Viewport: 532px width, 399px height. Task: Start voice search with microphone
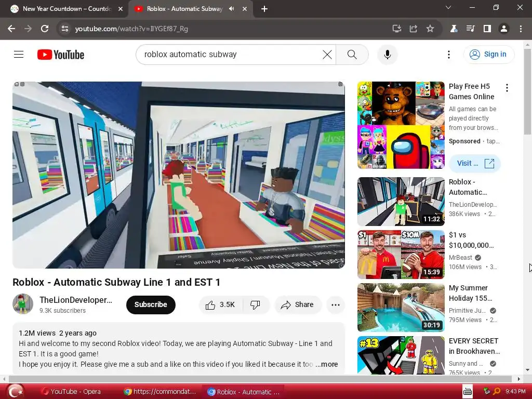(388, 54)
